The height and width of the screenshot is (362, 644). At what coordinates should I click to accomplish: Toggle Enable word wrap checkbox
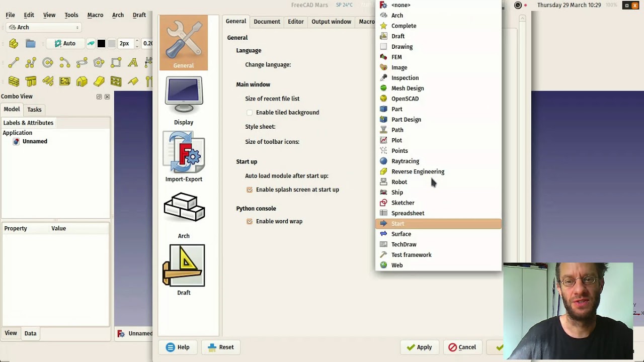(x=250, y=221)
